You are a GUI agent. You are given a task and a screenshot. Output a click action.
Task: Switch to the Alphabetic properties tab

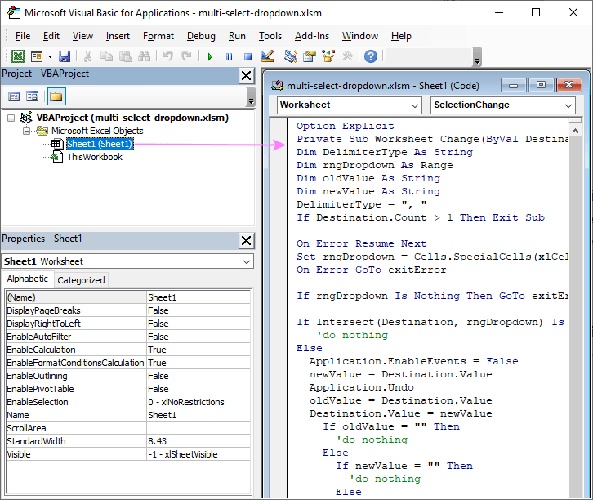(x=28, y=279)
